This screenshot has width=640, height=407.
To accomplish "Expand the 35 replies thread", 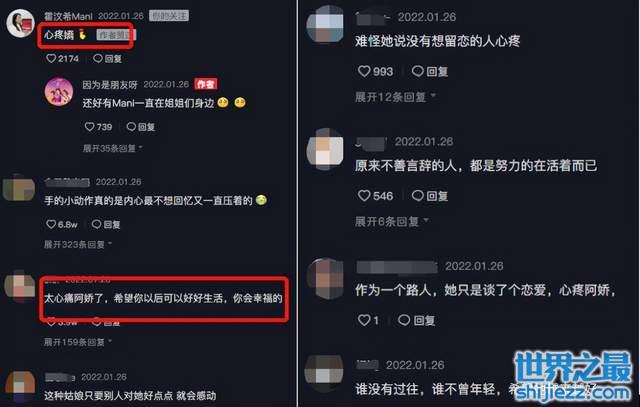I will [x=113, y=148].
